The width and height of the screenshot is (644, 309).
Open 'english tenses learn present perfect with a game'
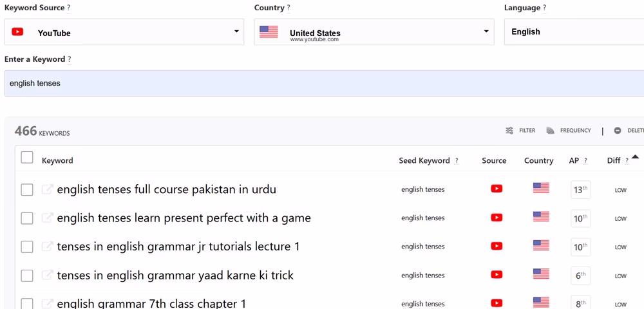[x=184, y=218]
